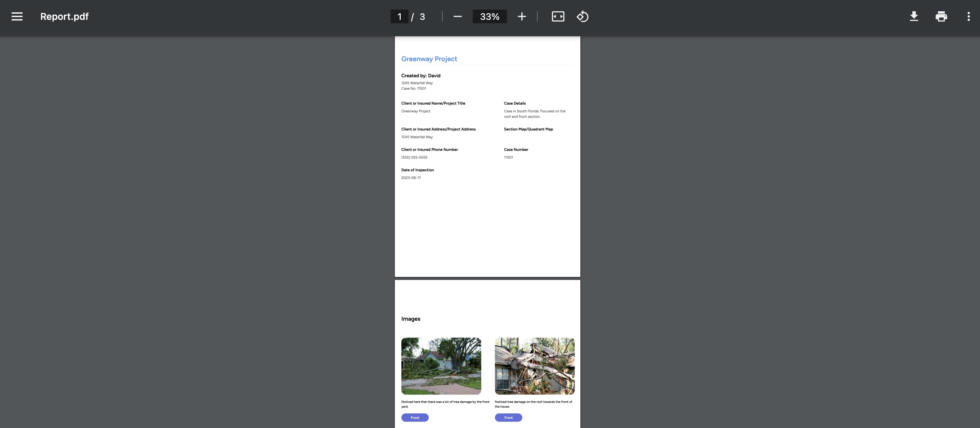
Task: Click the Images section heading
Action: pyautogui.click(x=411, y=319)
